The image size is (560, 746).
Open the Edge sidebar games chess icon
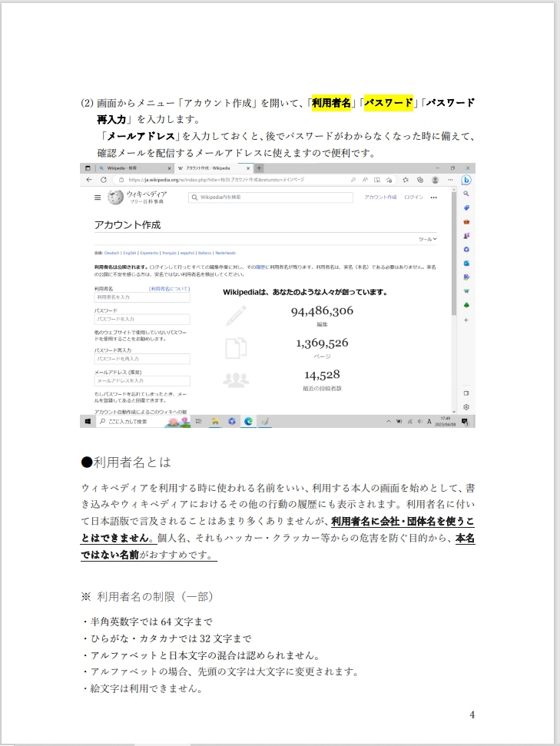pyautogui.click(x=466, y=236)
